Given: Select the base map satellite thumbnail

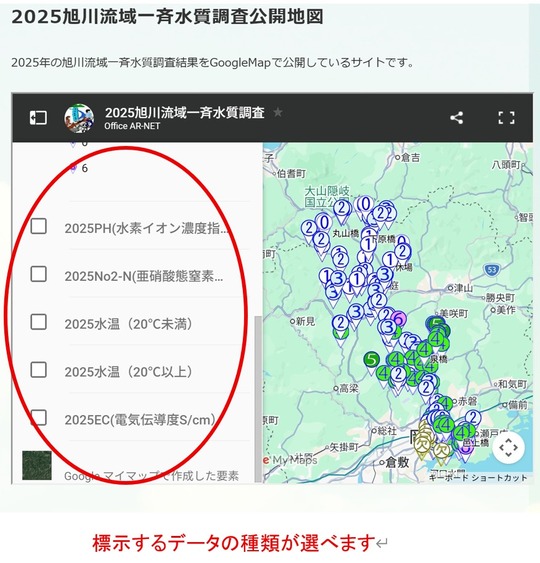Looking at the screenshot, I should click(37, 466).
